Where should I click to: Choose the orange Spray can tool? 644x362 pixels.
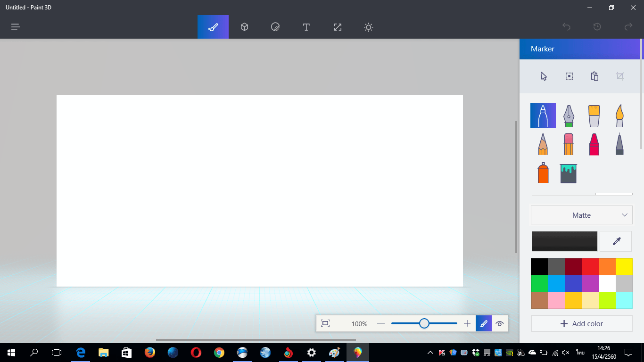pos(543,173)
